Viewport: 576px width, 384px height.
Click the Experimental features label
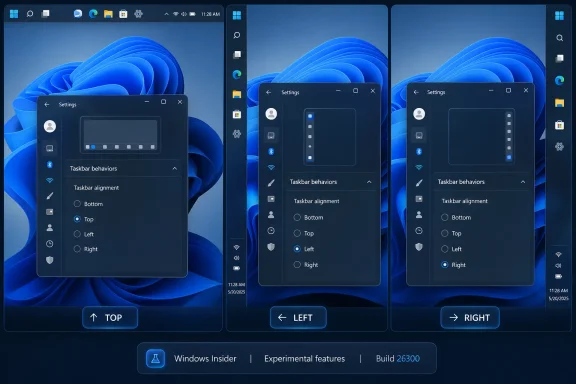(305, 359)
